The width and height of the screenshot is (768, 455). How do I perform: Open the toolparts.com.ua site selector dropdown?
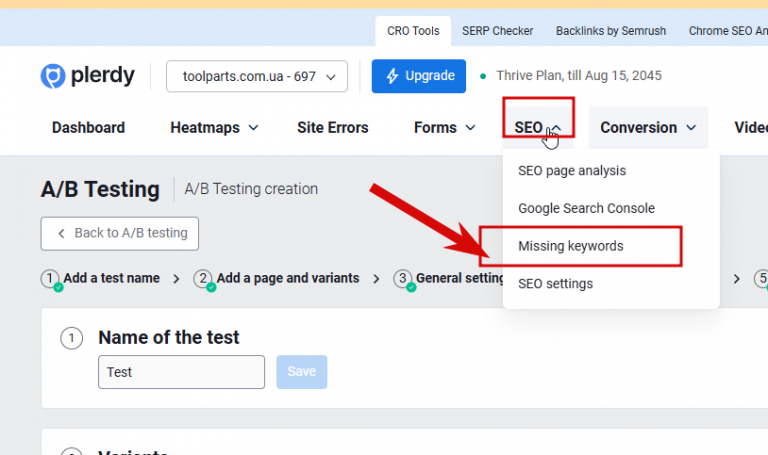click(257, 76)
